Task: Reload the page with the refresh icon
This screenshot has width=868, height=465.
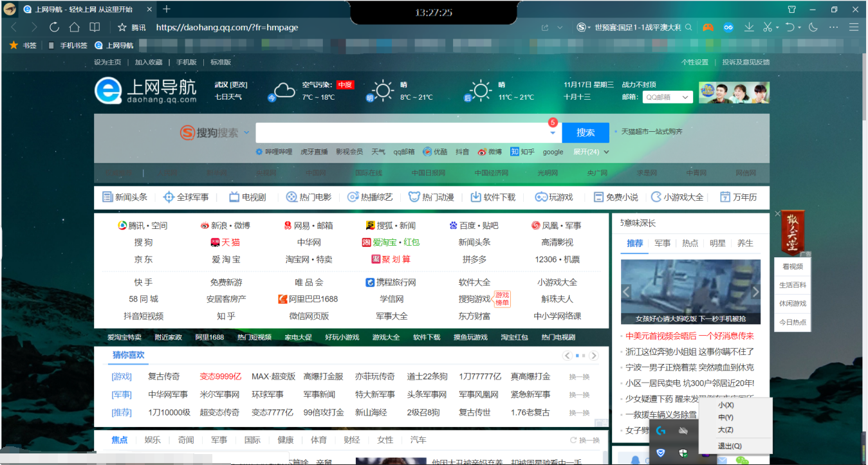Action: click(54, 27)
